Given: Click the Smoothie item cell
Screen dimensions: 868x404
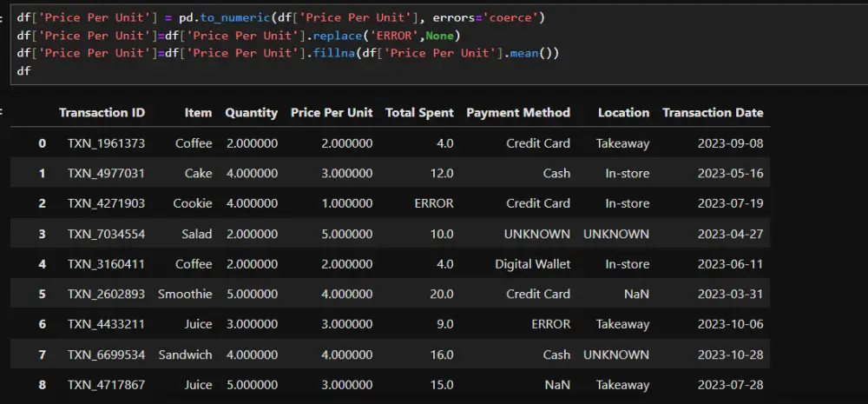Looking at the screenshot, I should 185,294.
